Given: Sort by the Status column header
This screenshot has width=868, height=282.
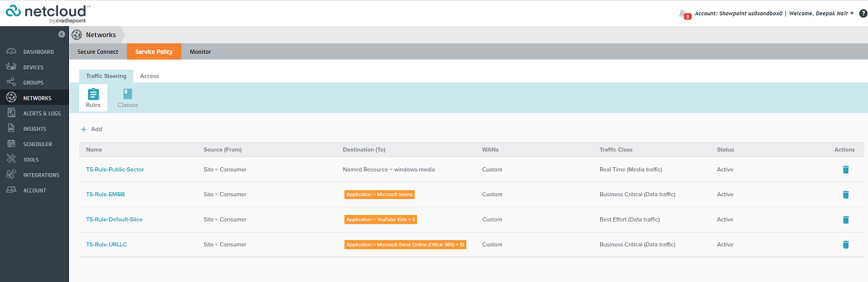Looking at the screenshot, I should (725, 150).
